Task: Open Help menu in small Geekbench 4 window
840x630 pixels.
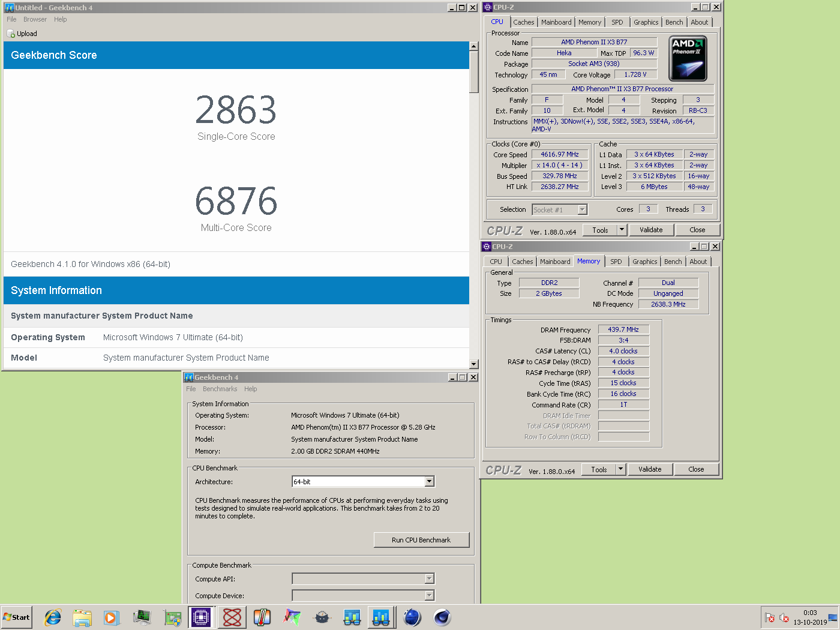Action: pos(251,389)
